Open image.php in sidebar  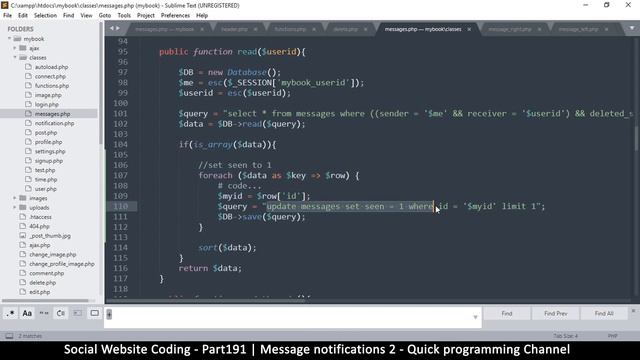click(x=48, y=95)
